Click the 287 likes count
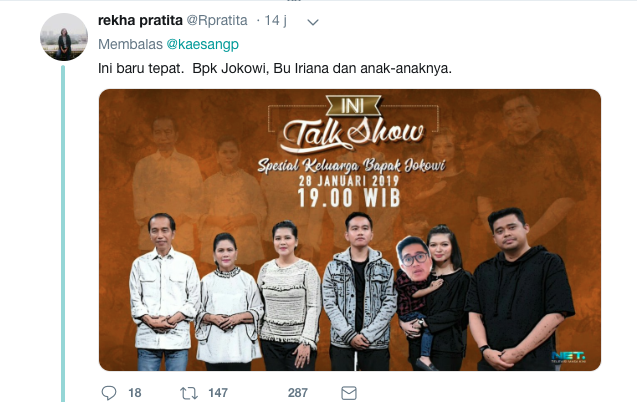637x402 pixels. click(298, 393)
